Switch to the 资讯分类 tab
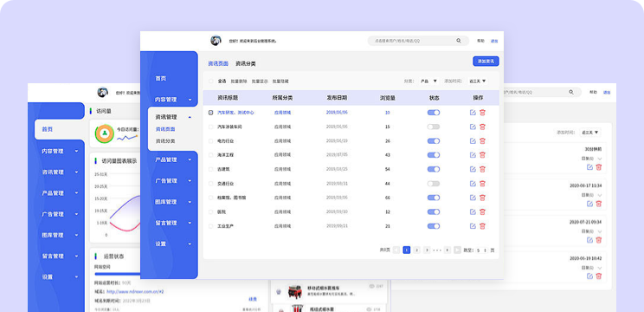This screenshot has width=644, height=312. click(x=246, y=64)
